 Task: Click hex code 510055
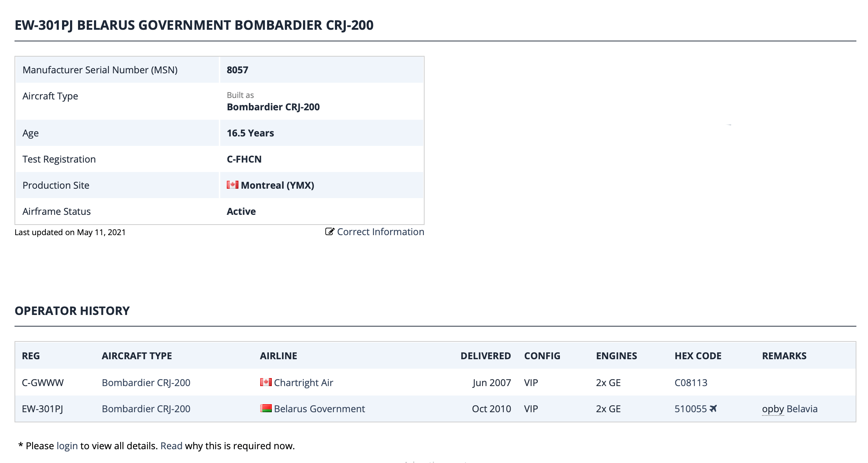(x=690, y=409)
